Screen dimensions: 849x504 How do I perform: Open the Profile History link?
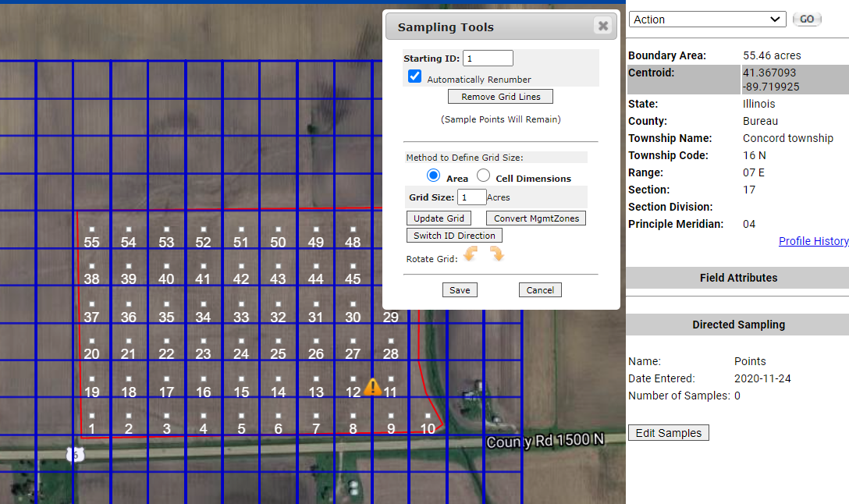pos(813,241)
